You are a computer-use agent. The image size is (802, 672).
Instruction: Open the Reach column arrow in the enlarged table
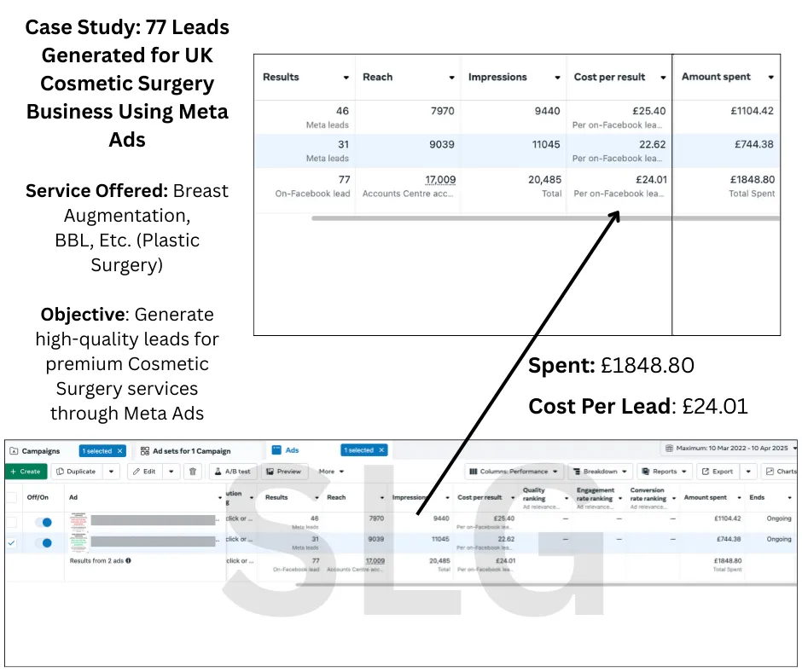point(451,78)
